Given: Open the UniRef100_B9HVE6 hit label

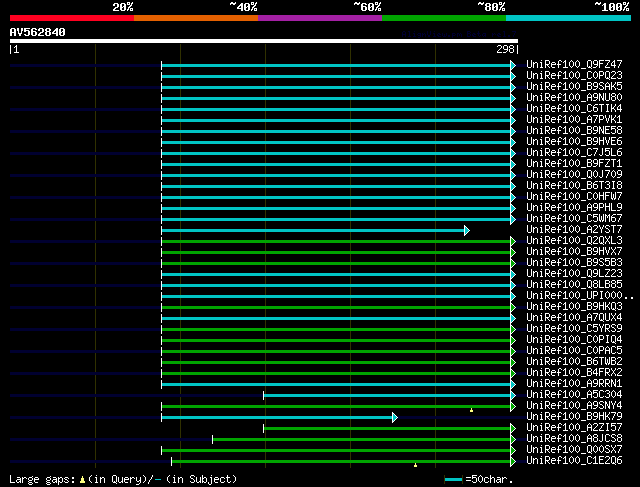Looking at the screenshot, I should pyautogui.click(x=573, y=142).
